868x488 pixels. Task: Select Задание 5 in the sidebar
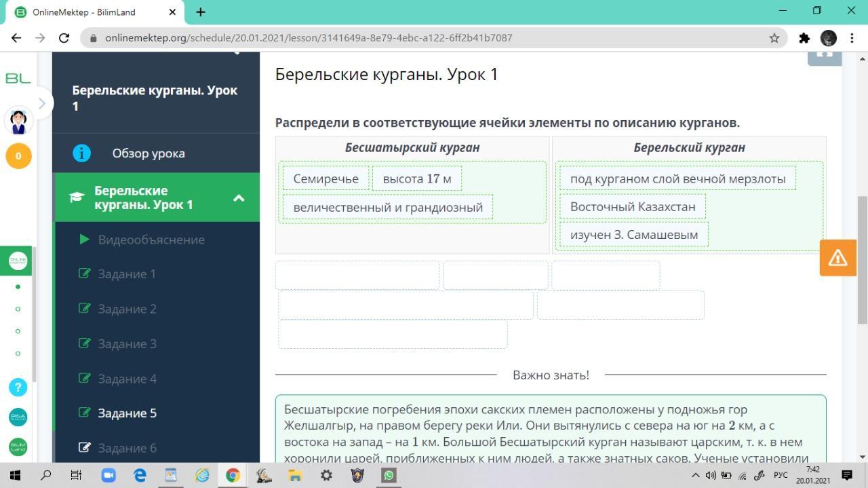(127, 413)
